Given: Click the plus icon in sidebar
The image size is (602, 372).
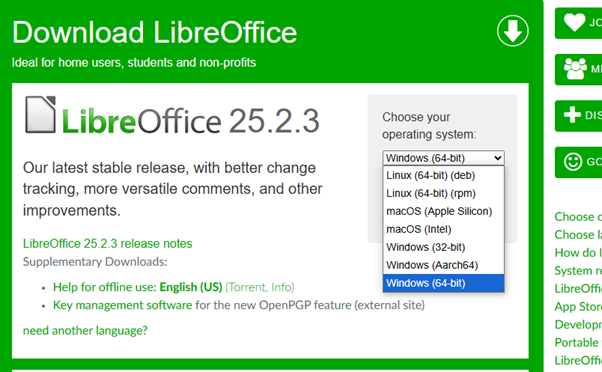Looking at the screenshot, I should (x=572, y=115).
